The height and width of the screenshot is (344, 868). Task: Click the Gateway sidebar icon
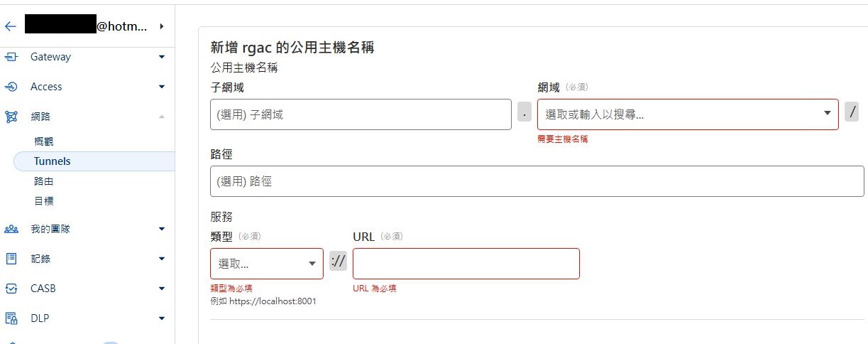11,57
